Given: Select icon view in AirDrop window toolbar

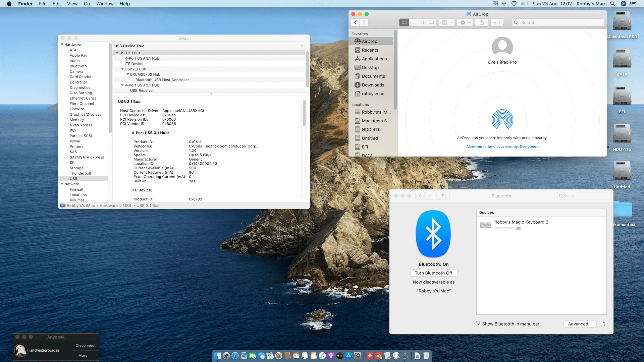Looking at the screenshot, I should (x=404, y=22).
